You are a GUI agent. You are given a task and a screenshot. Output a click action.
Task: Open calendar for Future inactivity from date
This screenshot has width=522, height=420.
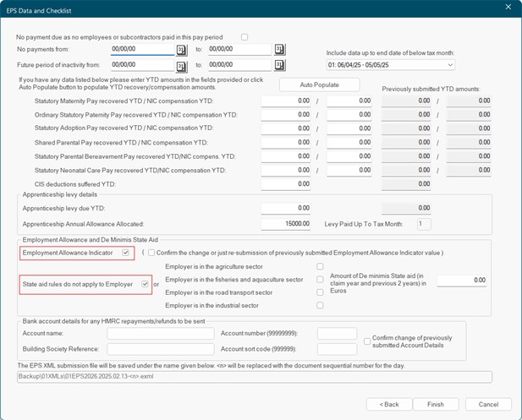(x=181, y=66)
